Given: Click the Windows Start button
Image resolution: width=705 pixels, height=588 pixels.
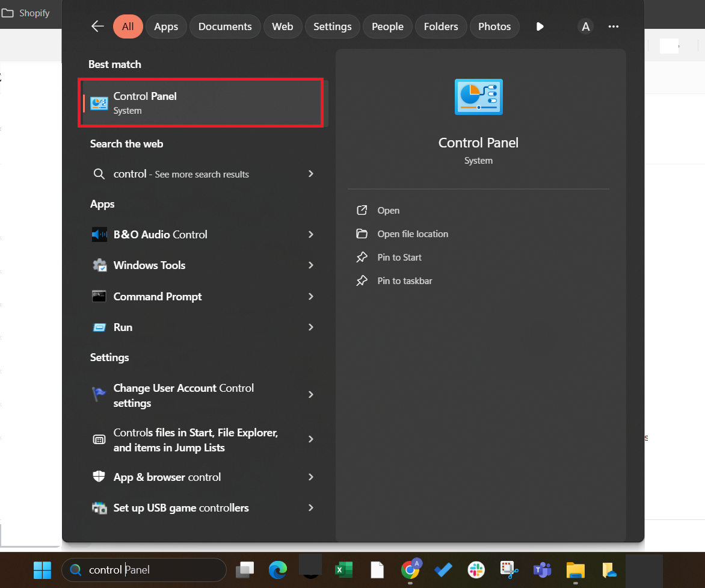Looking at the screenshot, I should [x=42, y=569].
